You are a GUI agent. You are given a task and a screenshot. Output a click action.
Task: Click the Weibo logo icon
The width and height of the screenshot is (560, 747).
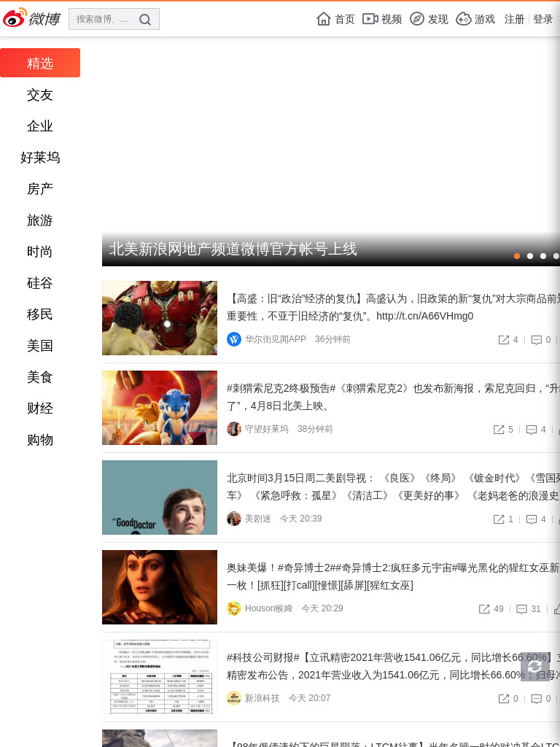tap(31, 18)
